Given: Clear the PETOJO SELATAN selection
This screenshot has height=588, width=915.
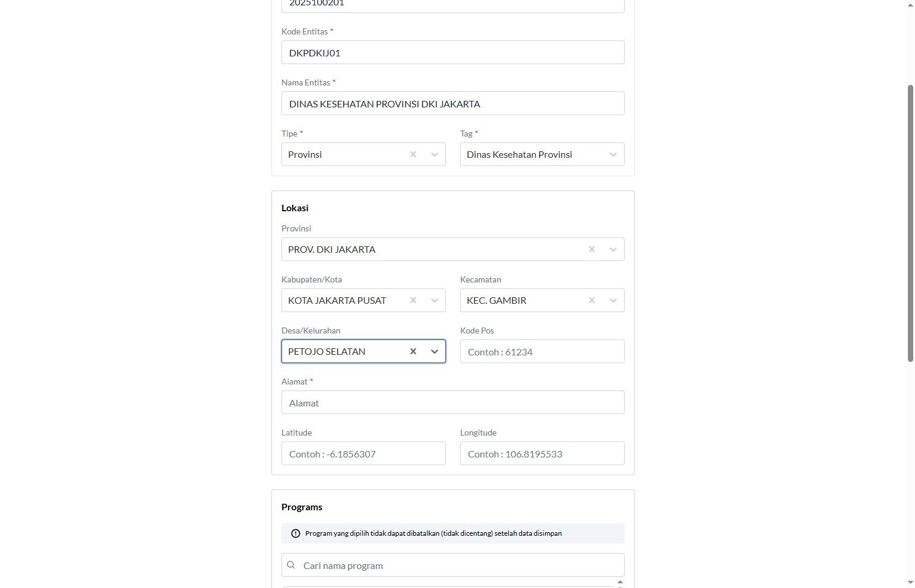Looking at the screenshot, I should tap(413, 351).
